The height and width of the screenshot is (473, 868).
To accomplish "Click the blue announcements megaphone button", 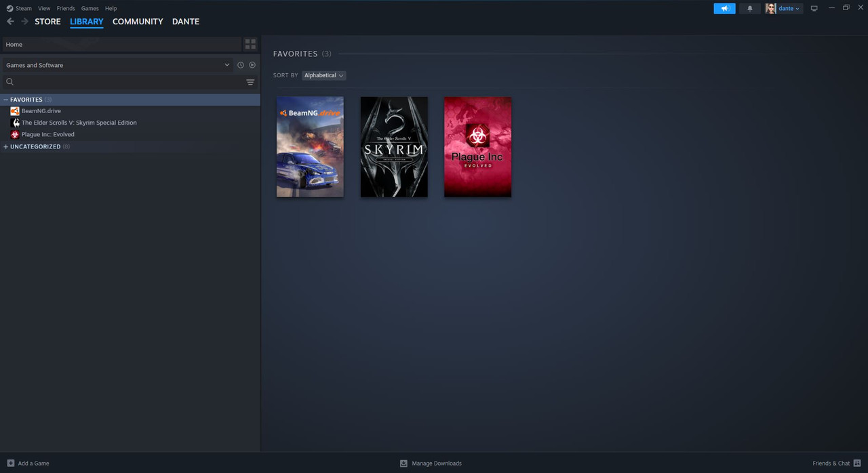I will [724, 8].
